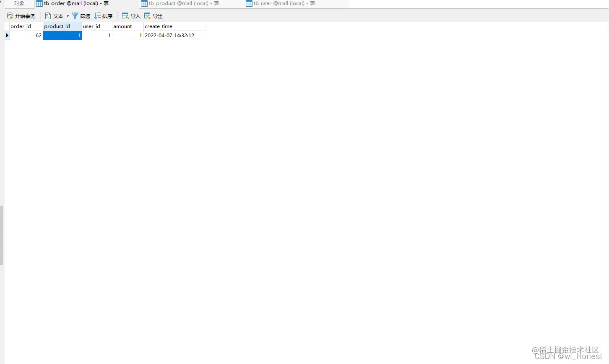This screenshot has width=609, height=364.
Task: Click the Import (导入) icon
Action: (x=125, y=16)
